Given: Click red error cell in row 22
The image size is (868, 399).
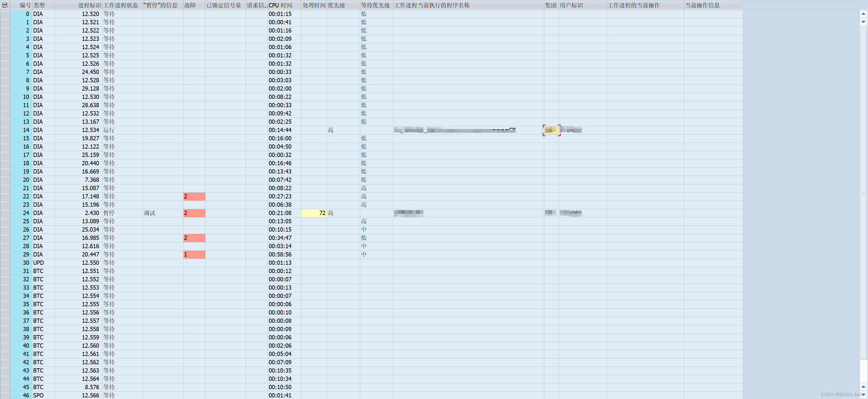Looking at the screenshot, I should pyautogui.click(x=194, y=197).
